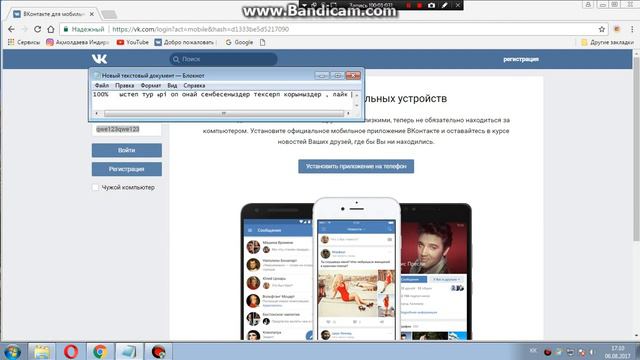
Task: Select the Bandicam pencil drawing tool
Action: (x=444, y=5)
